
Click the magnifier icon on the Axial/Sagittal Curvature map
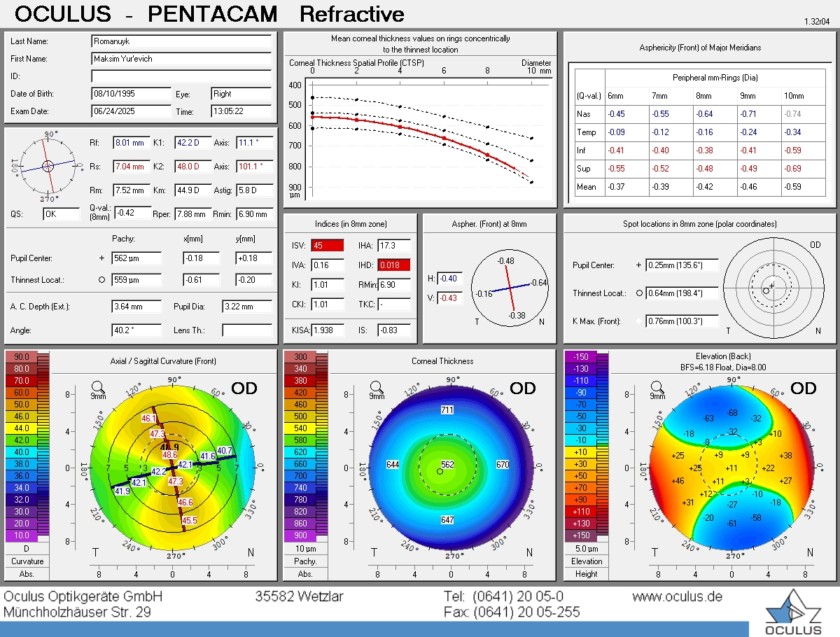(x=99, y=386)
